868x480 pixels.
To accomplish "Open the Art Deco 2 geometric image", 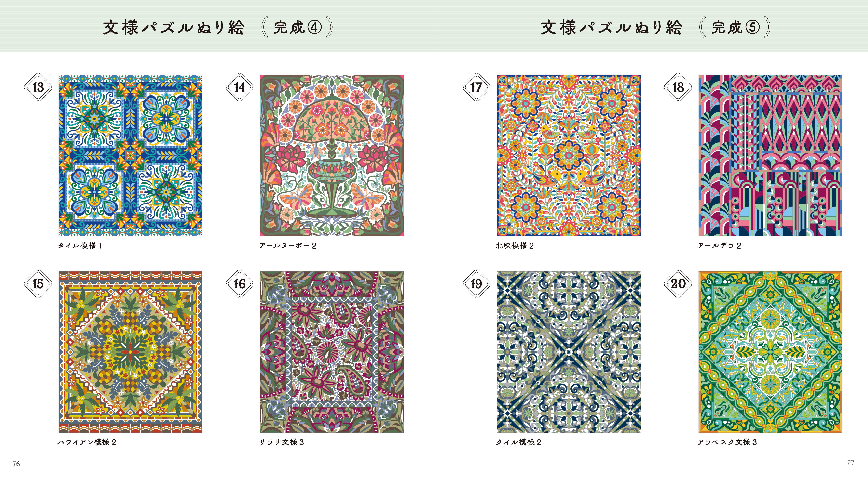I will pos(770,155).
